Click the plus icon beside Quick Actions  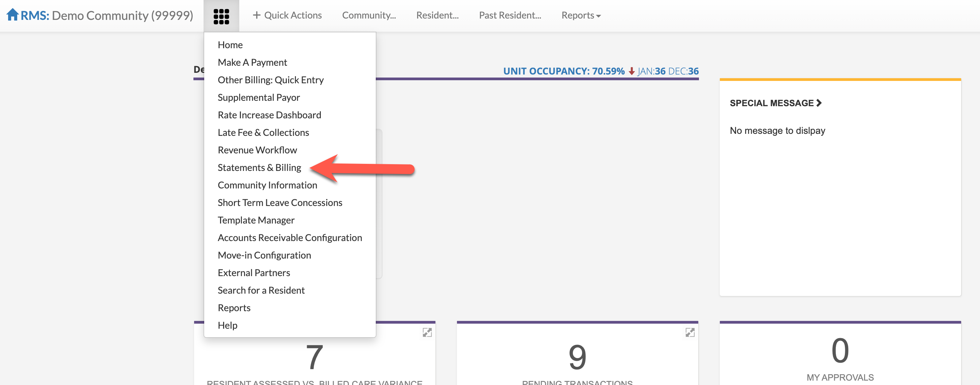[256, 15]
